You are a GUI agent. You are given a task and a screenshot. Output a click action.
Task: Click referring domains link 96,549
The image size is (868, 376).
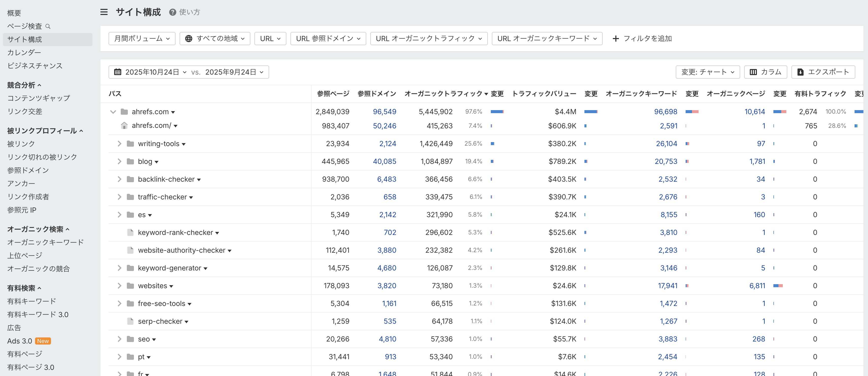click(x=384, y=112)
